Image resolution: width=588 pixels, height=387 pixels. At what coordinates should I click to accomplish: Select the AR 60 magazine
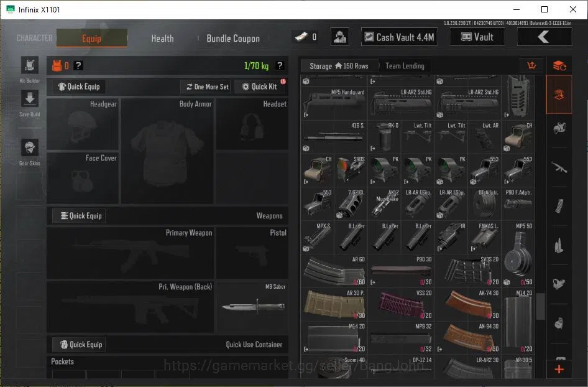(x=334, y=271)
